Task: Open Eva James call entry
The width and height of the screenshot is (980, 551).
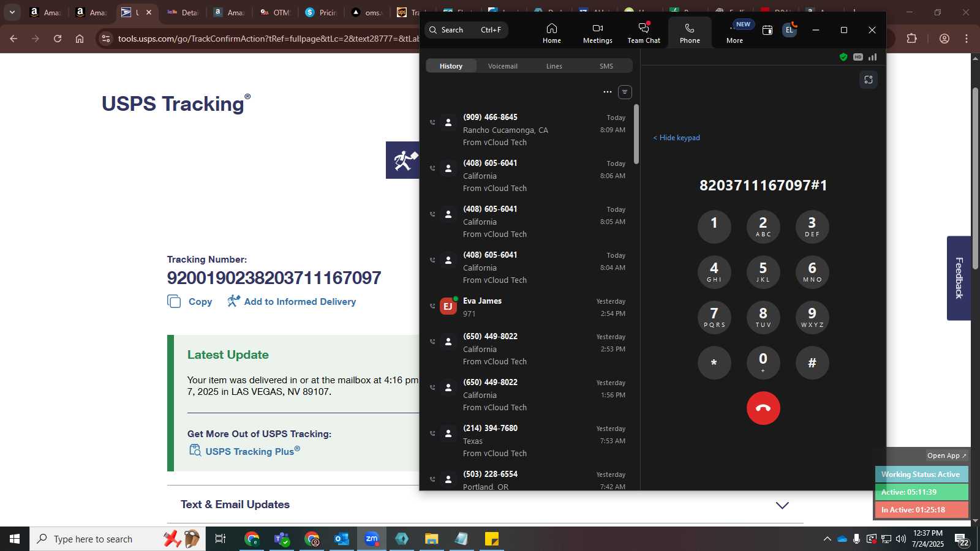Action: [x=528, y=307]
